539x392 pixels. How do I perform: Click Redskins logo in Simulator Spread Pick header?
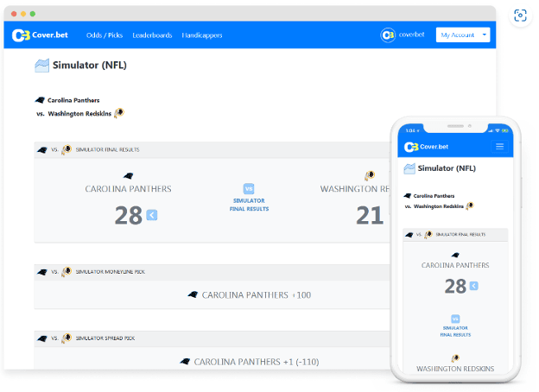(67, 338)
